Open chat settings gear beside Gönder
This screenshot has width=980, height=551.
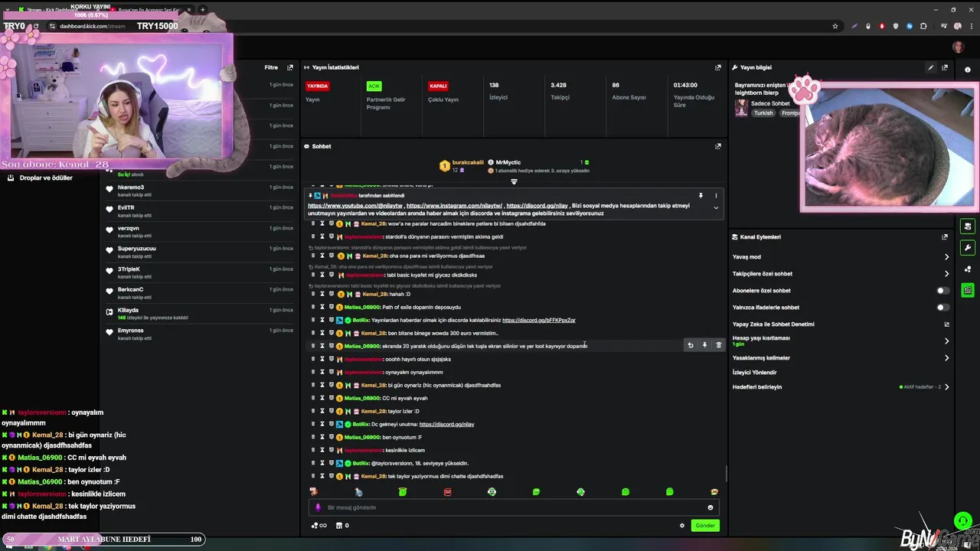(682, 526)
